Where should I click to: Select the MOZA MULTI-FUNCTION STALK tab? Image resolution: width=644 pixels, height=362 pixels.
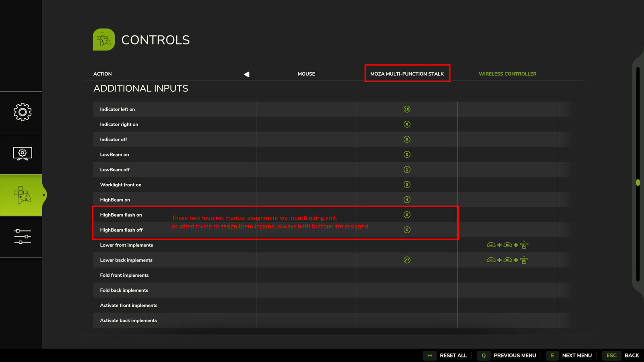tap(407, 74)
